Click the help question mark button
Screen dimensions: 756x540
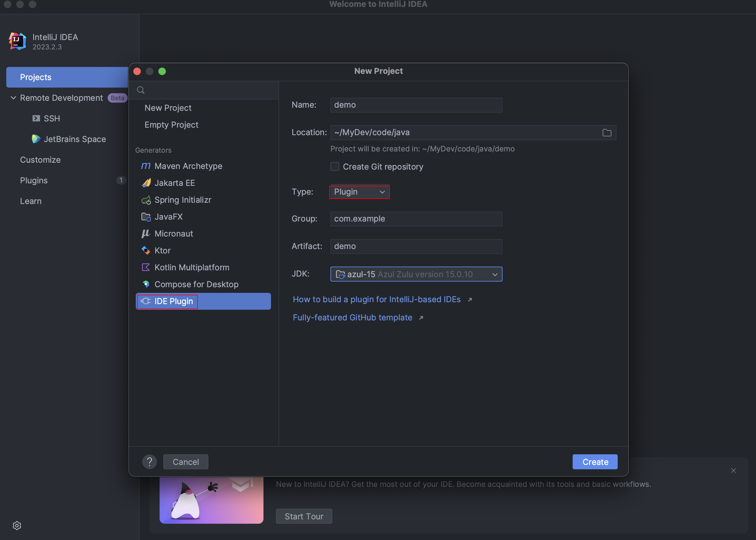click(x=149, y=462)
